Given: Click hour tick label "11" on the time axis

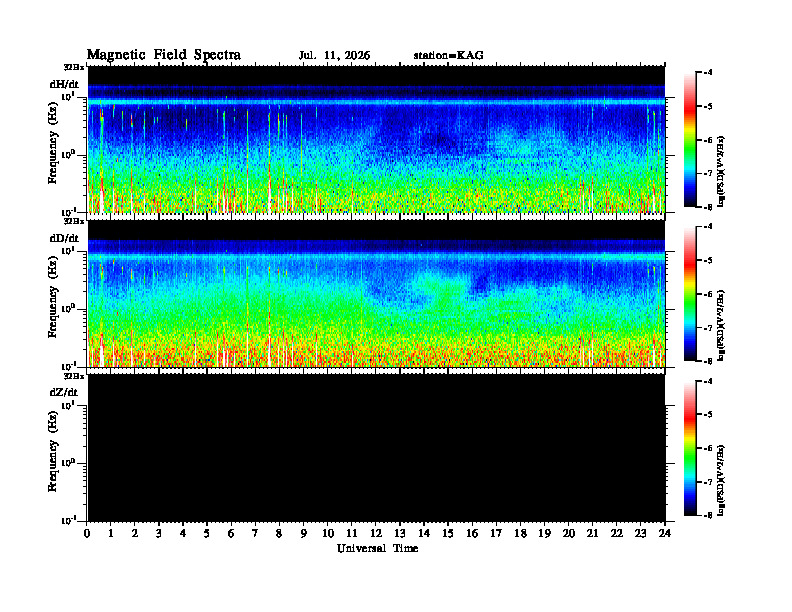Looking at the screenshot, I should tap(352, 534).
